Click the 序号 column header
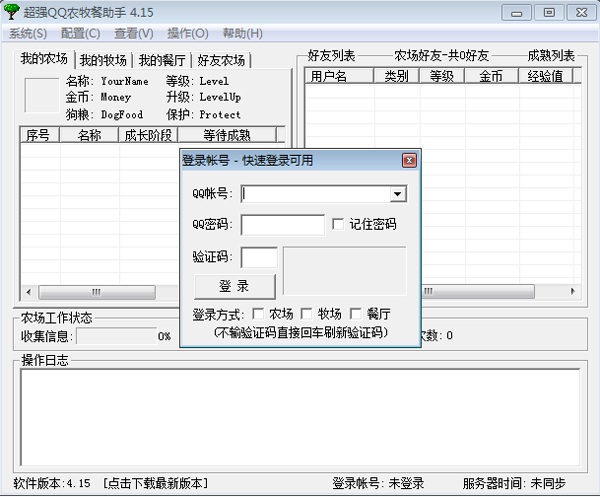The image size is (600, 497). point(39,135)
